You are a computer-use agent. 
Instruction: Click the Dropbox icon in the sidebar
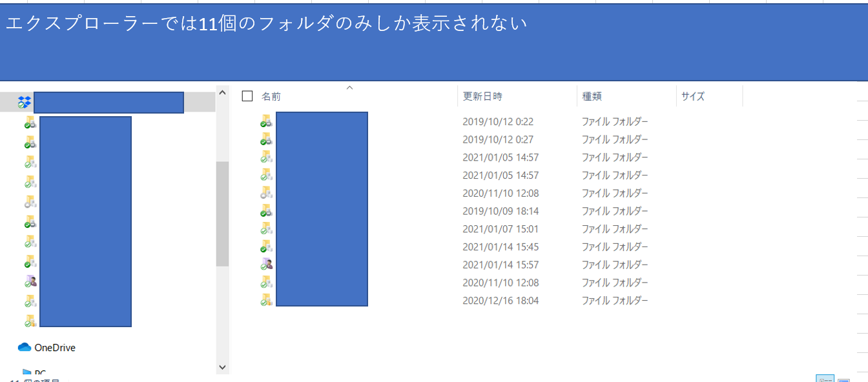pyautogui.click(x=25, y=101)
